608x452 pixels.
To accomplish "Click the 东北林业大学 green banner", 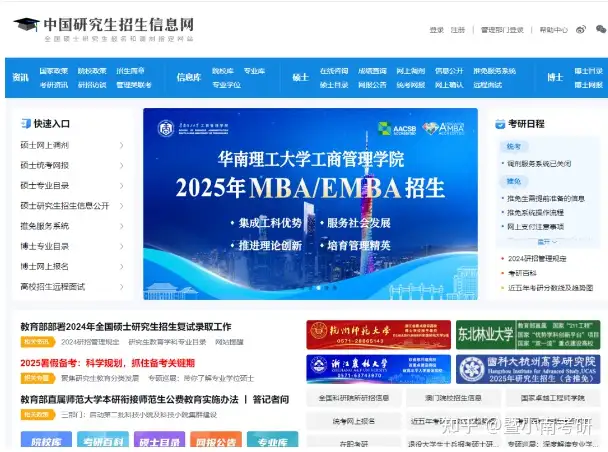I will (528, 335).
